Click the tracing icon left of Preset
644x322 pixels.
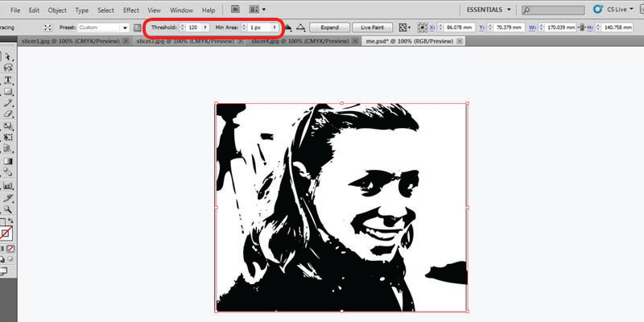point(48,27)
